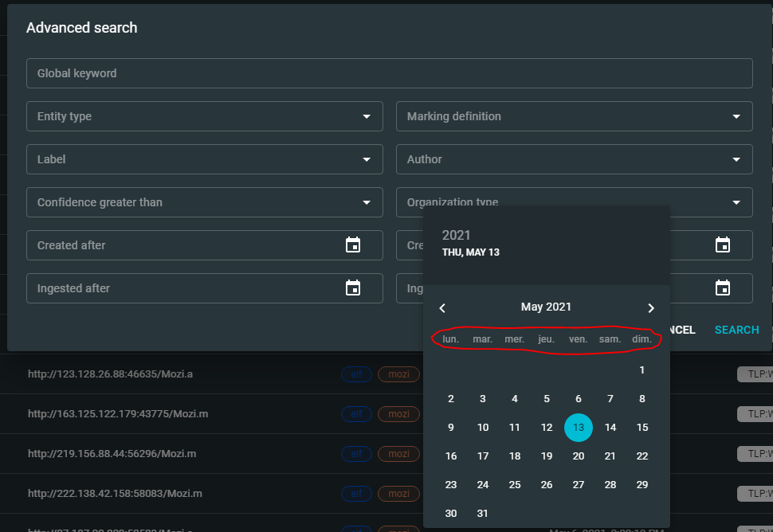Viewport: 773px width, 532px height.
Task: Click mozi label on 222.138.42.158 row
Action: coord(398,494)
